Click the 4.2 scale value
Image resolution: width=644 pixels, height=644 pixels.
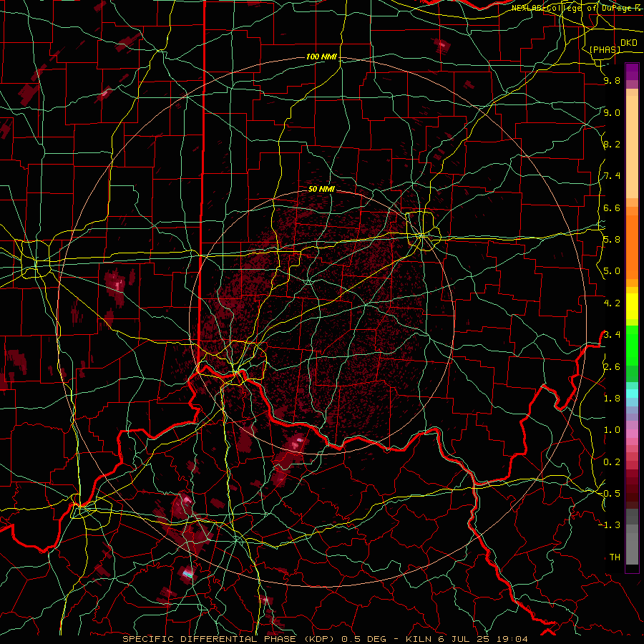[x=612, y=303]
